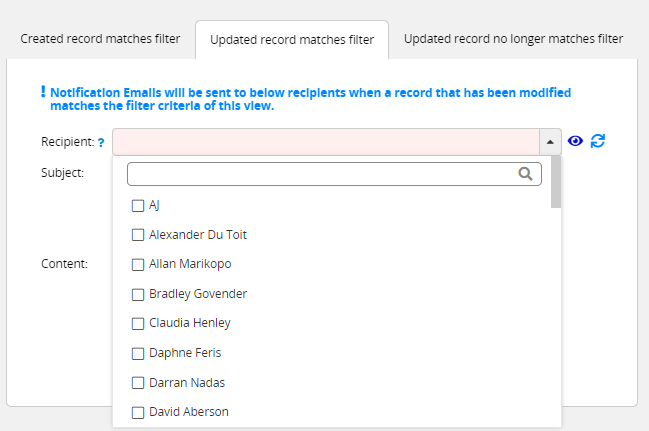The image size is (649, 431).
Task: Click the magnifier search icon in dropdown
Action: [x=525, y=174]
